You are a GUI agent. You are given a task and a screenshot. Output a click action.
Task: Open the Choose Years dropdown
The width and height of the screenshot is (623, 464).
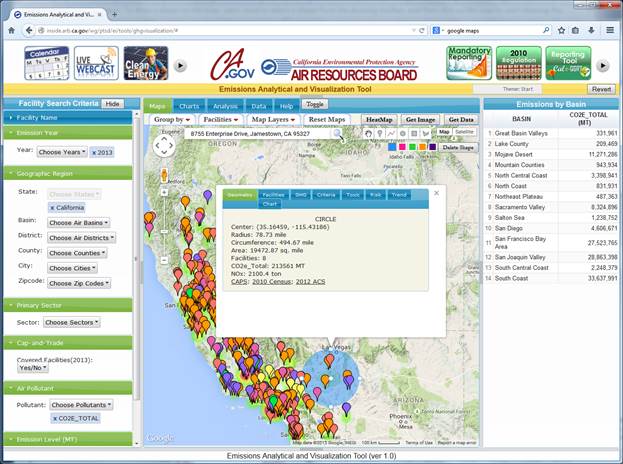coord(62,151)
